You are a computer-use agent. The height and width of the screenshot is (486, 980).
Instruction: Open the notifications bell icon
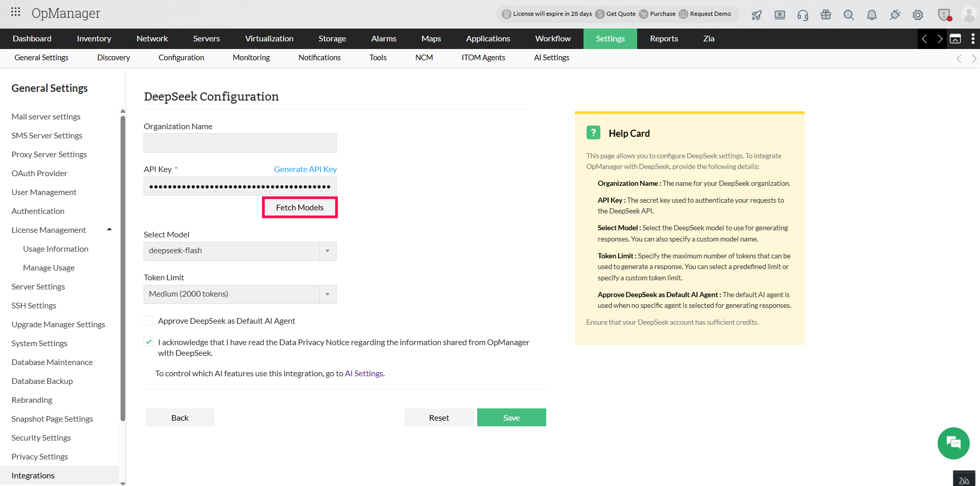(872, 15)
